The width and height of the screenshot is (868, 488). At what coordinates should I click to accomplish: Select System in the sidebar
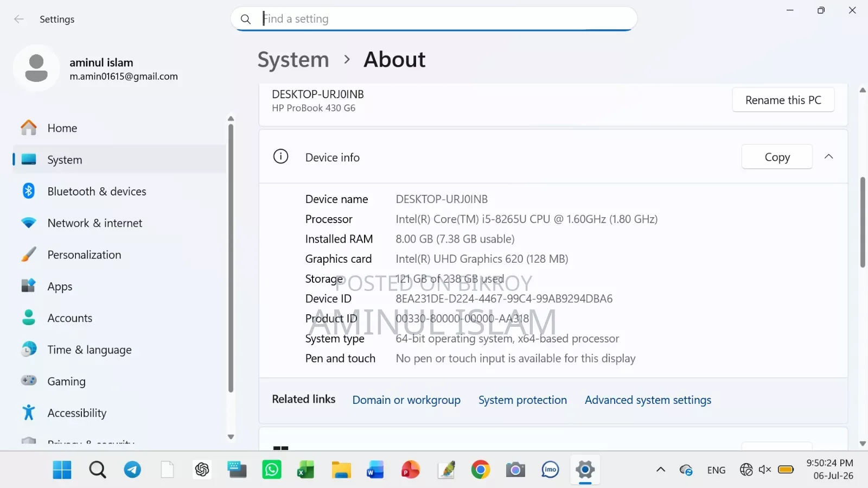[119, 160]
